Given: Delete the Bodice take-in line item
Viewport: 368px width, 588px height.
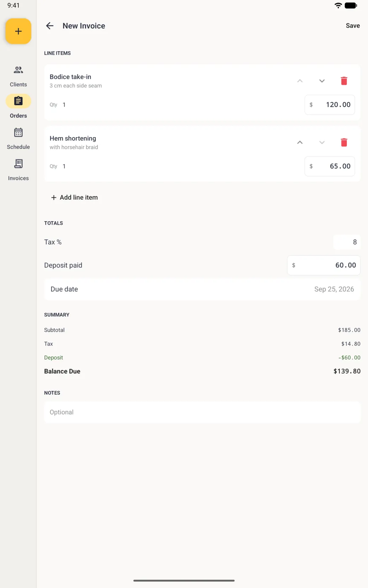Looking at the screenshot, I should (344, 81).
